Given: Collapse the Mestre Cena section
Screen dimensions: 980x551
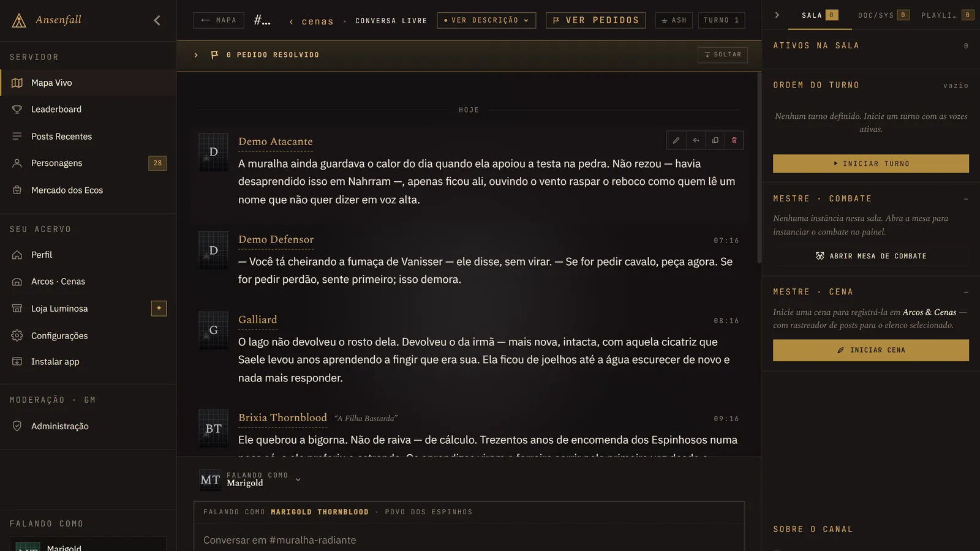Looking at the screenshot, I should pos(966,292).
